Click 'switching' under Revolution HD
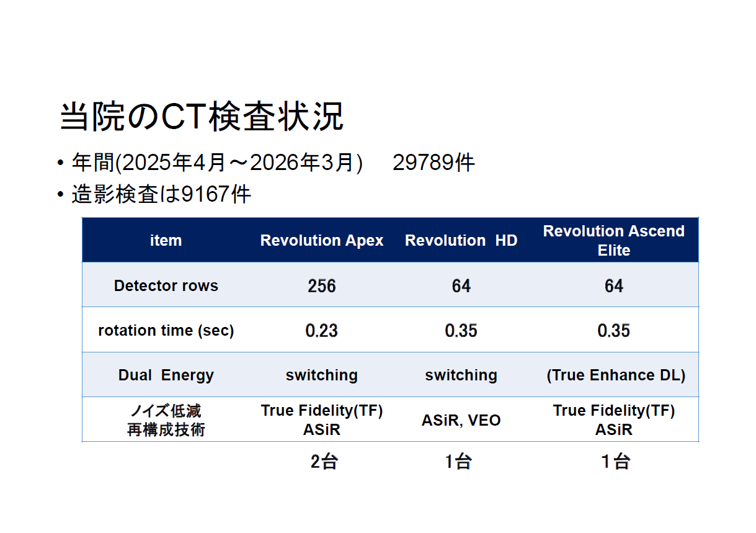756x533 pixels. coord(461,375)
